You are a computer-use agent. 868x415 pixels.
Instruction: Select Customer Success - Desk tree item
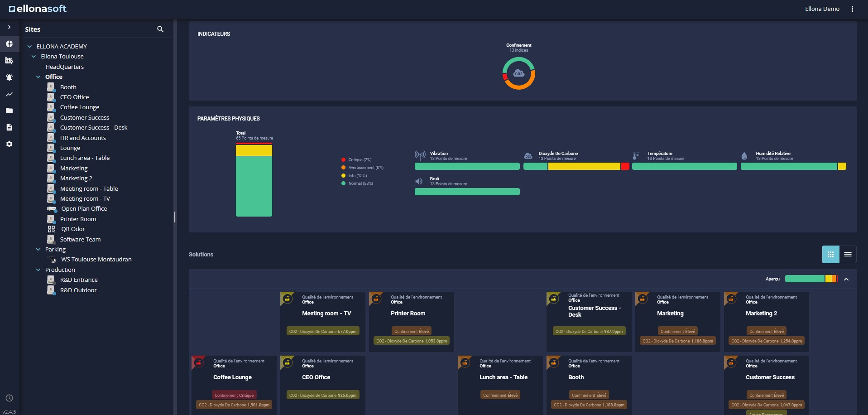tap(94, 127)
